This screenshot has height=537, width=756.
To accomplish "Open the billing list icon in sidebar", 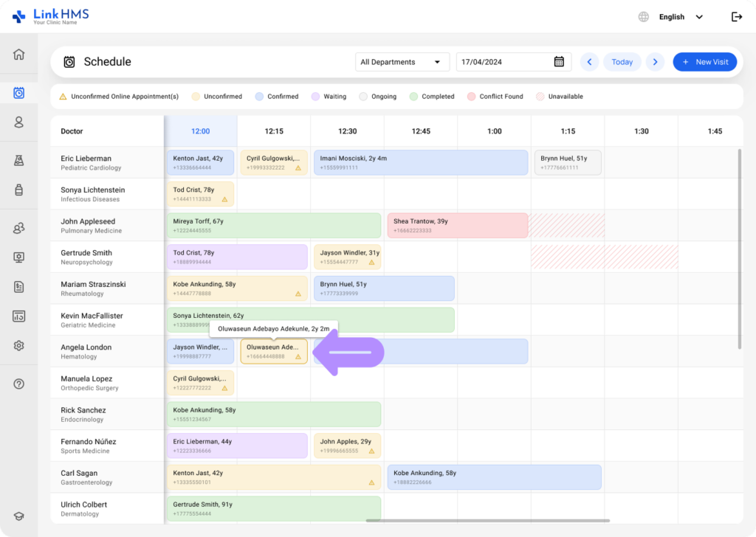I will tap(18, 286).
